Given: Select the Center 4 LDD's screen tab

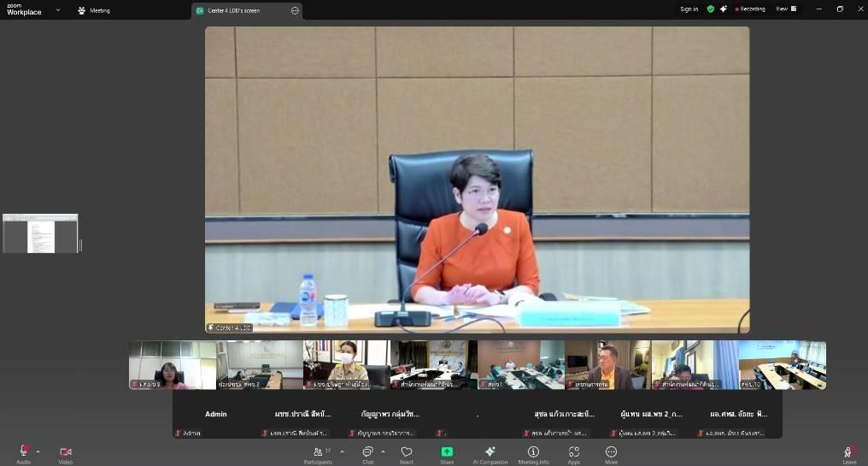Looking at the screenshot, I should pos(239,10).
